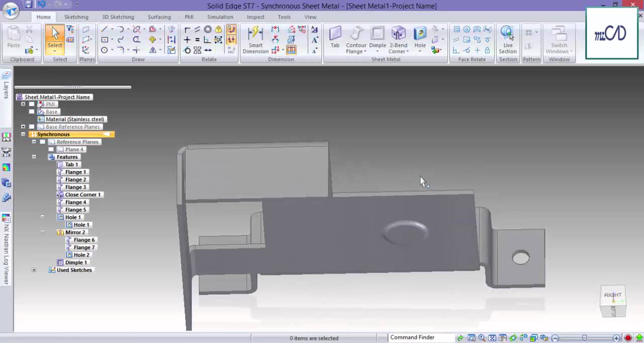644x343 pixels.
Task: Open the 3D Sketching ribbon tab
Action: pos(118,17)
